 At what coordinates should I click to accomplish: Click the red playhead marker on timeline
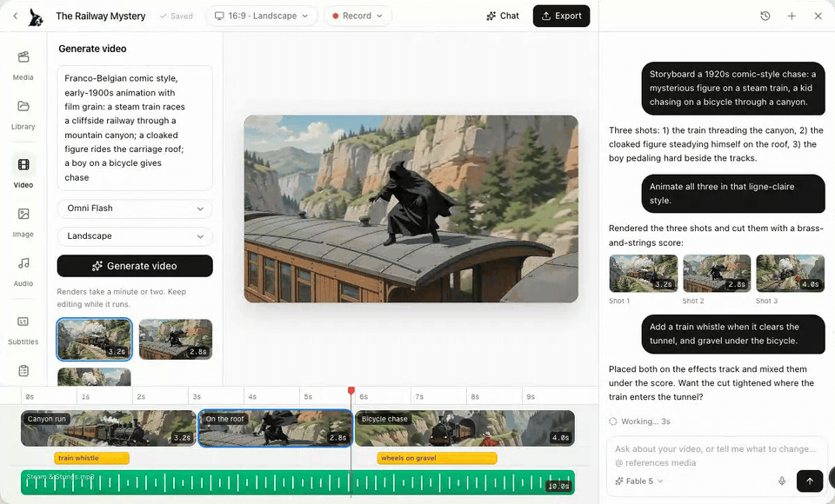tap(351, 392)
